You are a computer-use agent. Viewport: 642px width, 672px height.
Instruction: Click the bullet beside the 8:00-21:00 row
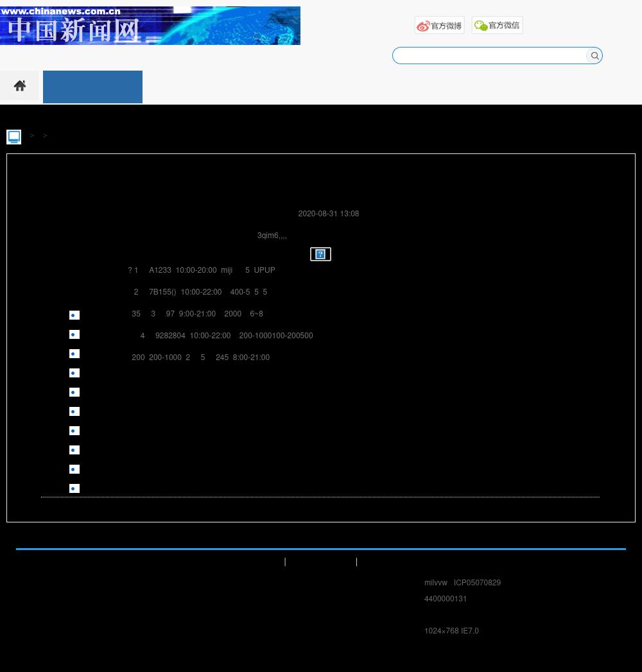(x=74, y=354)
